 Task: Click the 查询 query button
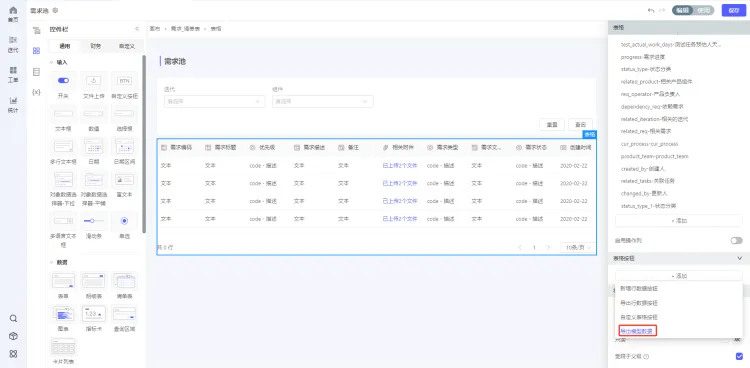pos(580,124)
